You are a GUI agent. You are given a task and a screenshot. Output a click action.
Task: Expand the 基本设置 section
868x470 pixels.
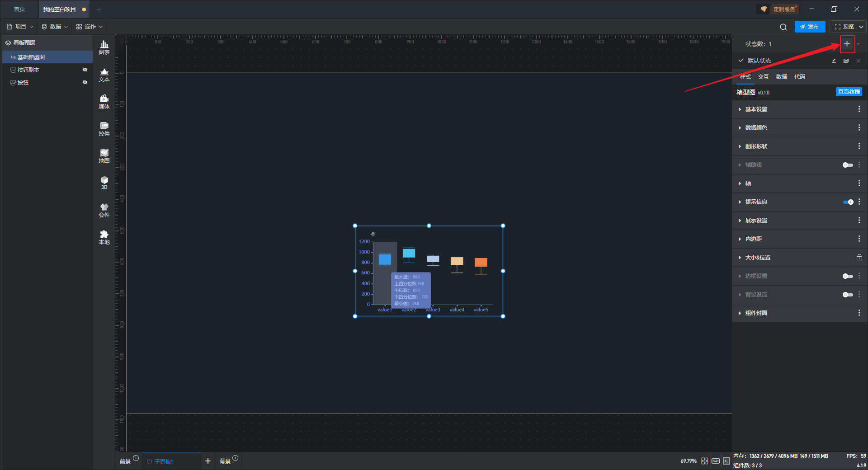(756, 109)
